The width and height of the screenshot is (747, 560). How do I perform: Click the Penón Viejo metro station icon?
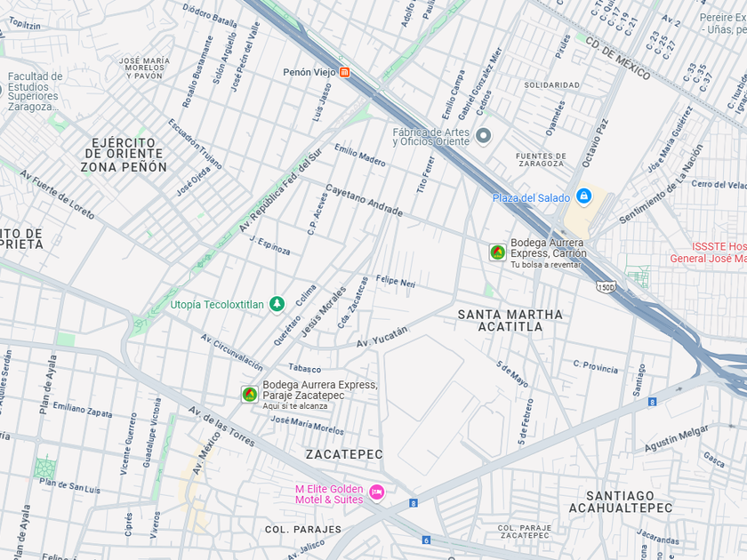[x=344, y=72]
